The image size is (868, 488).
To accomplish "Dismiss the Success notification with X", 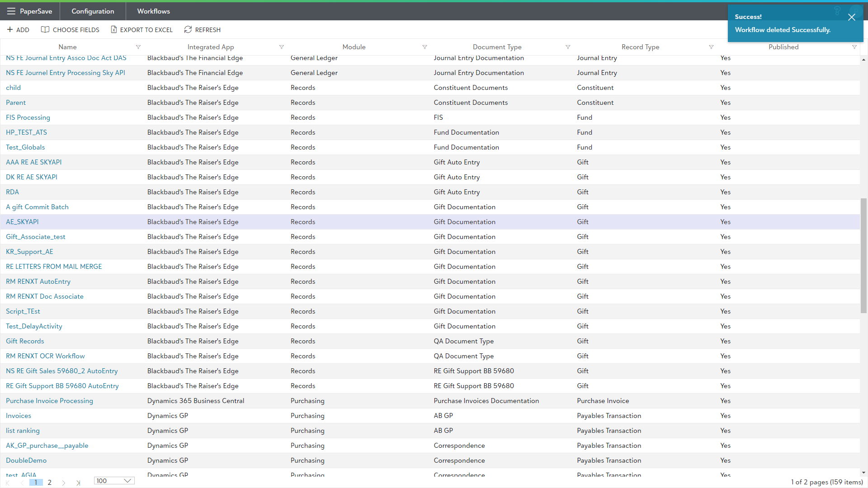I will click(851, 17).
